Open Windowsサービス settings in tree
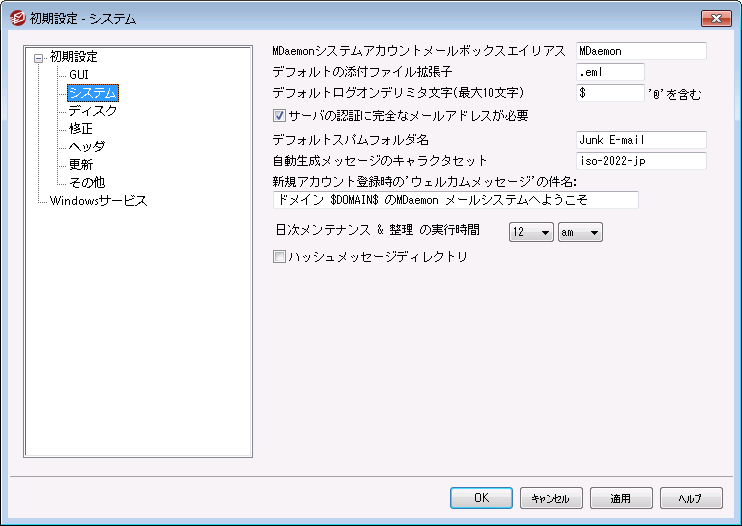The image size is (742, 526). coord(98,201)
